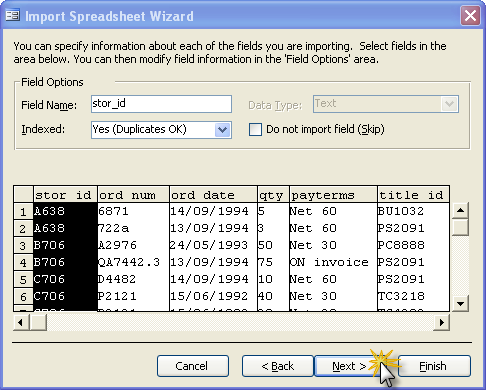Click the wizard icon in title bar
The height and width of the screenshot is (390, 486).
click(x=13, y=15)
